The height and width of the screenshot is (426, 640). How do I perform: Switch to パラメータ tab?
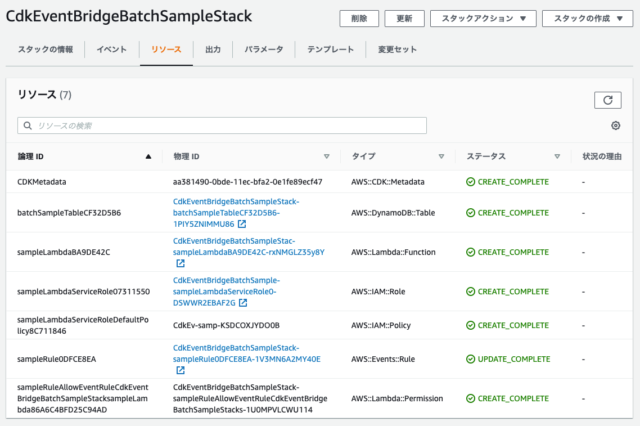264,50
